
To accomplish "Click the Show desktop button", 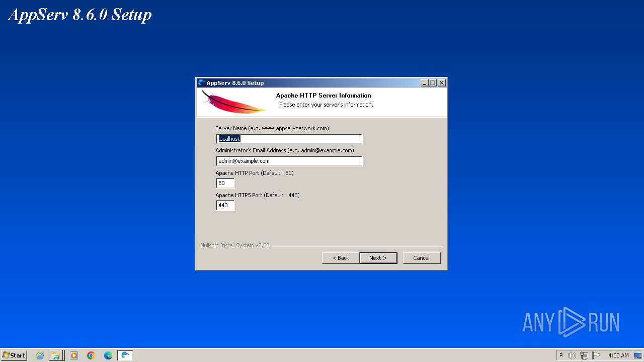I will pyautogui.click(x=638, y=355).
